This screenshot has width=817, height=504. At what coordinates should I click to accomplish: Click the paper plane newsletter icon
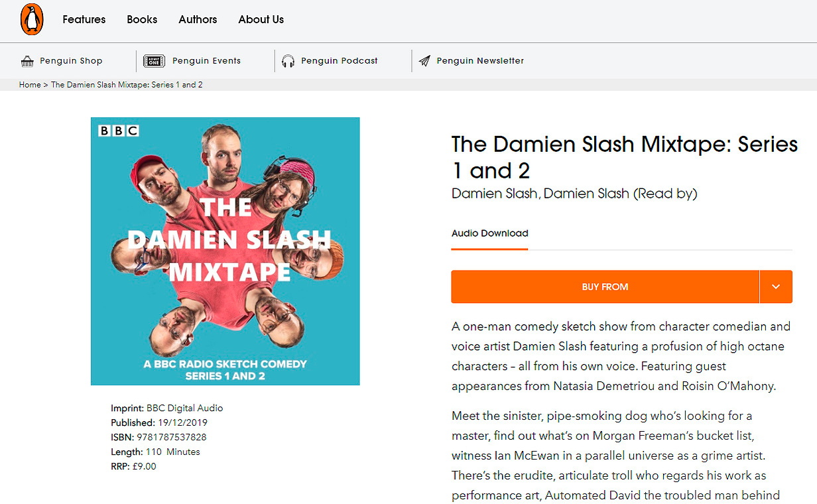point(424,61)
